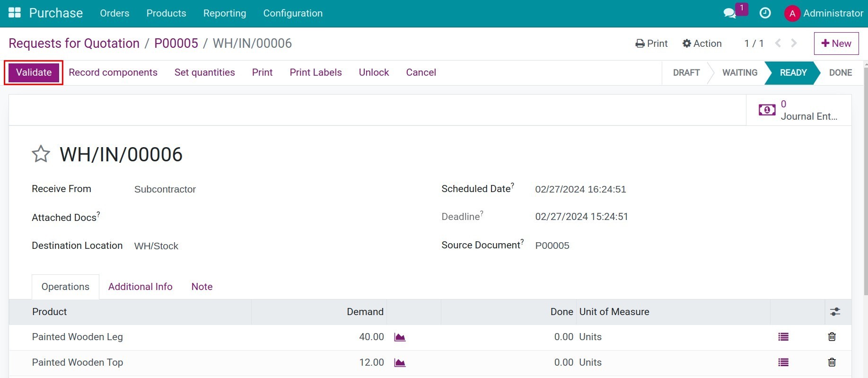The image size is (868, 378).
Task: Click the Purchase app title
Action: pyautogui.click(x=56, y=13)
